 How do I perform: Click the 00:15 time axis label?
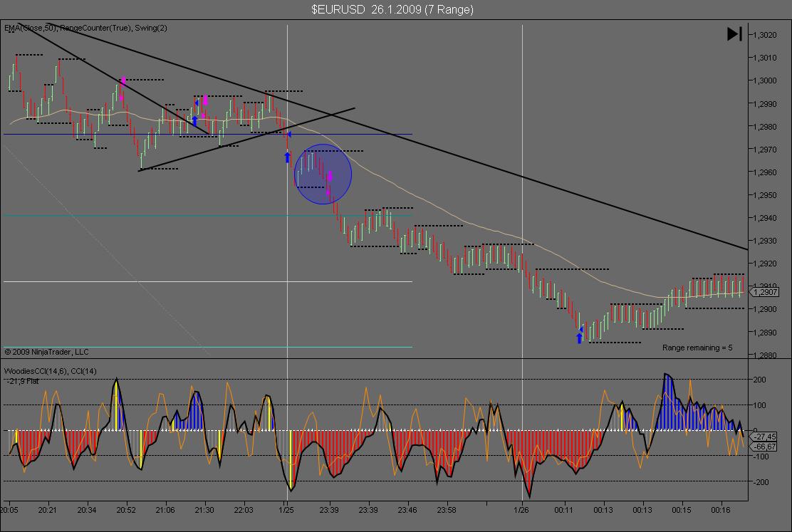pyautogui.click(x=682, y=510)
